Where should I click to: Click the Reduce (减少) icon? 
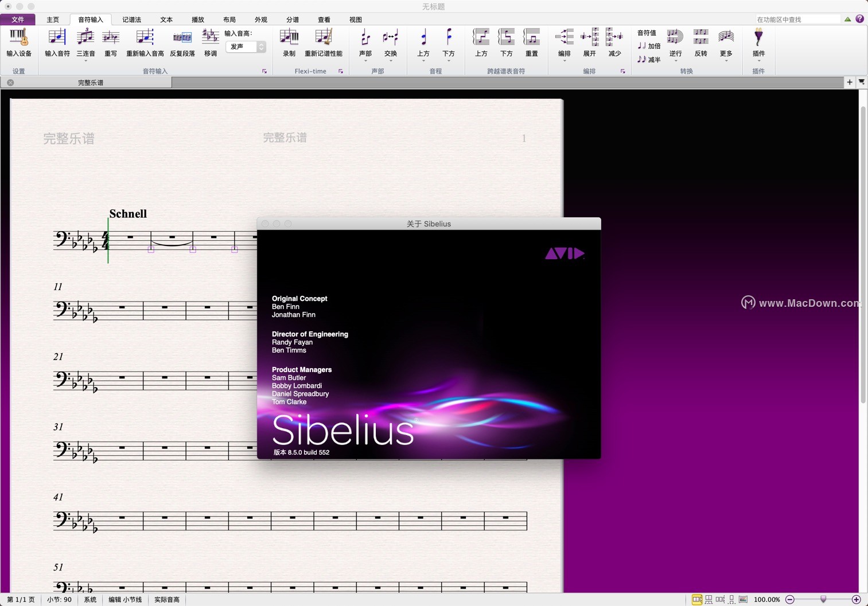click(x=615, y=42)
